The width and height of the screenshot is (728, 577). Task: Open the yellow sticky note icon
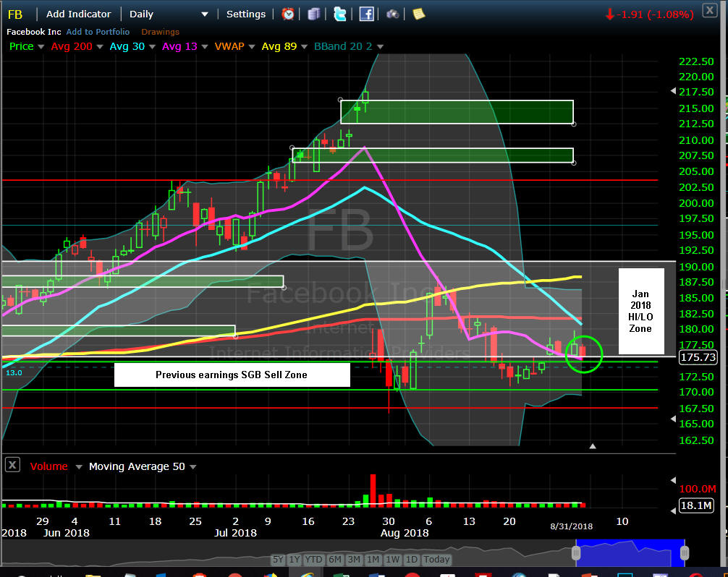(418, 14)
